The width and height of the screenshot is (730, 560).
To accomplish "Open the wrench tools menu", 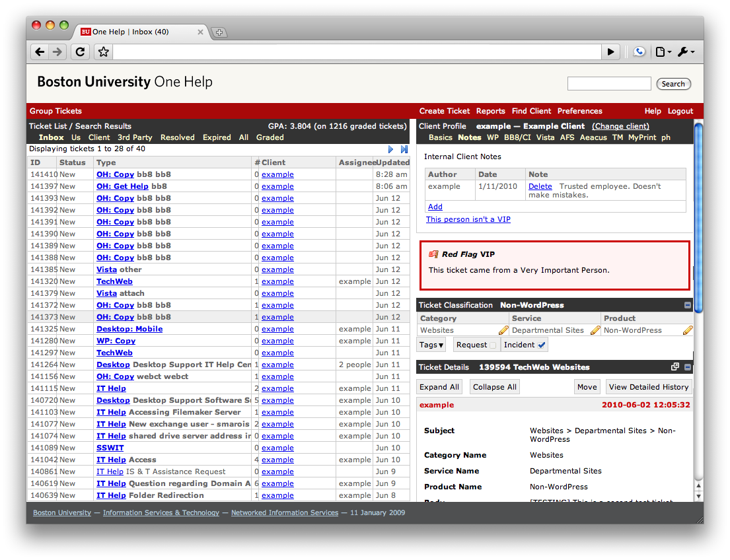I will click(686, 52).
